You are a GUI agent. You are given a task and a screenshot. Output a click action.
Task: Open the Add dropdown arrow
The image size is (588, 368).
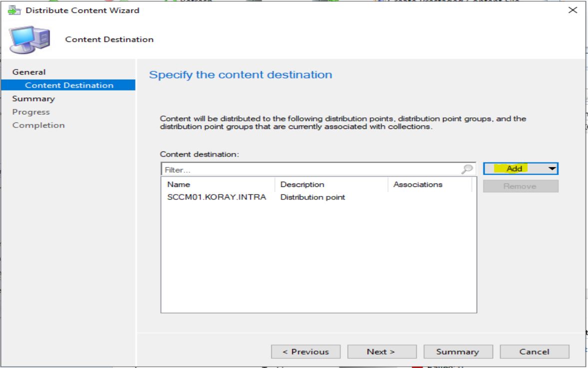552,168
